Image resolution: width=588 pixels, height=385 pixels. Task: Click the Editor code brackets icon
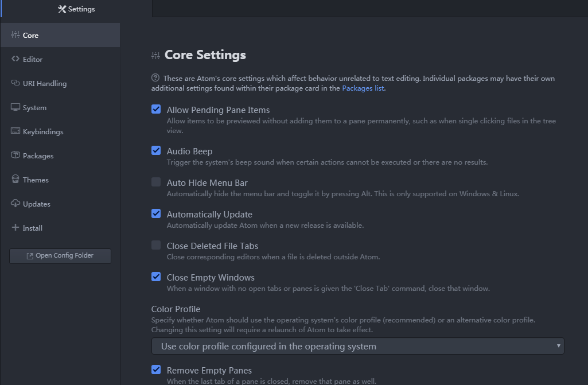[15, 59]
